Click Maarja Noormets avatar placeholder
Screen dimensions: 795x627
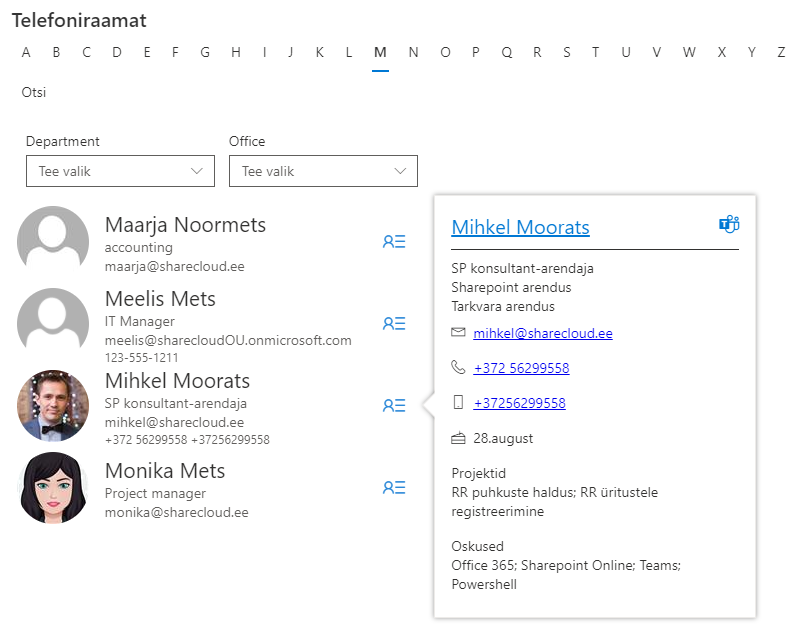click(x=53, y=241)
